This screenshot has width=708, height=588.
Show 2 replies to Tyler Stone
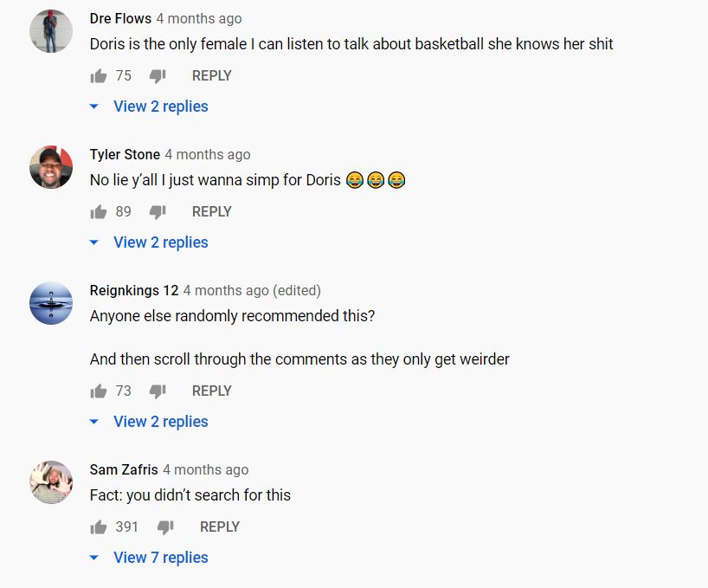(160, 242)
